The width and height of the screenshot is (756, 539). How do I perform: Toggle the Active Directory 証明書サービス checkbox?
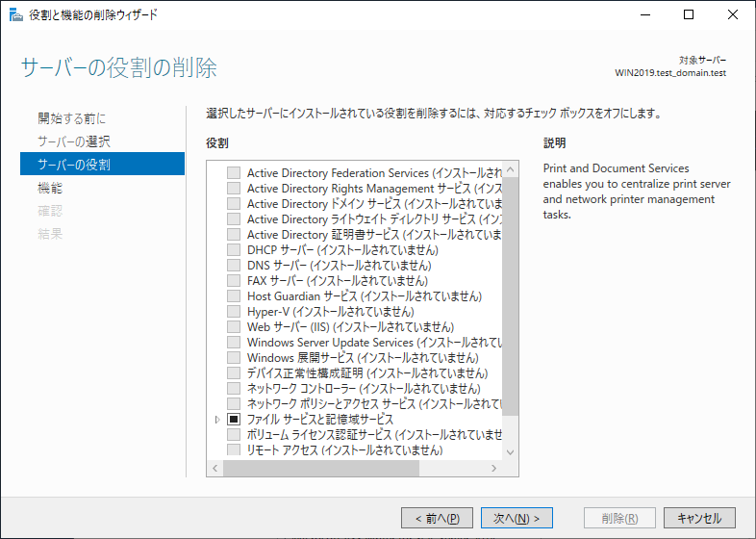(x=234, y=235)
